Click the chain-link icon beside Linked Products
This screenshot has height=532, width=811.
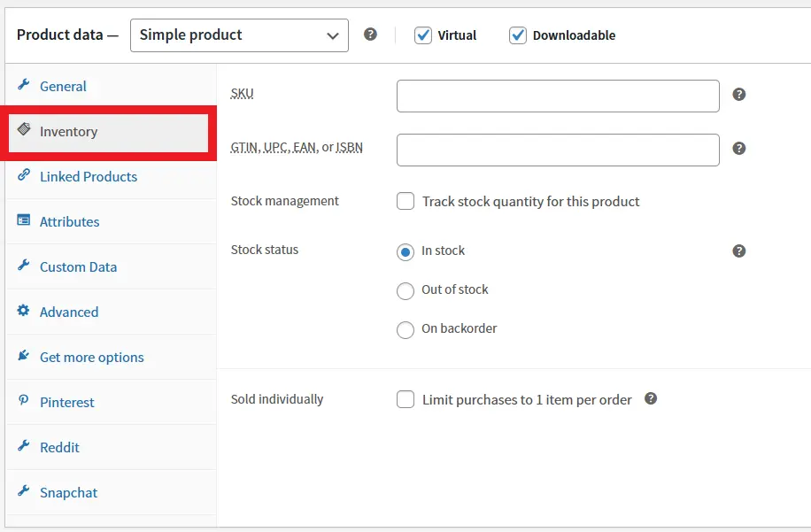pos(24,176)
